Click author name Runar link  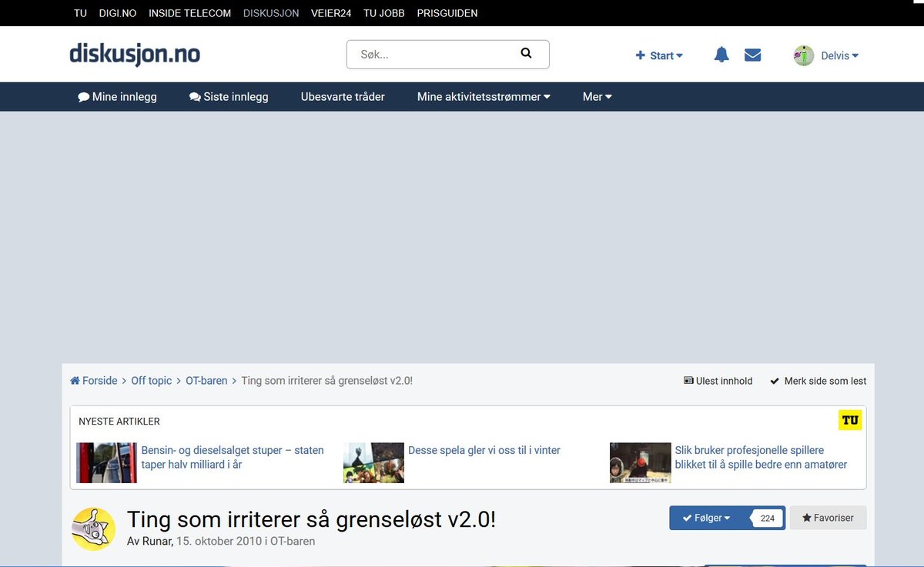tap(157, 541)
